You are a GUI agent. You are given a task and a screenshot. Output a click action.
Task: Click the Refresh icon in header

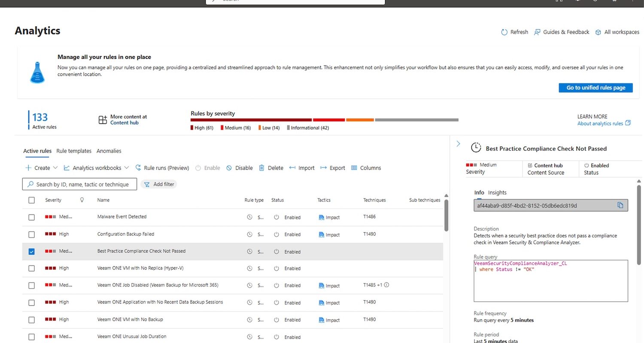[x=504, y=32]
